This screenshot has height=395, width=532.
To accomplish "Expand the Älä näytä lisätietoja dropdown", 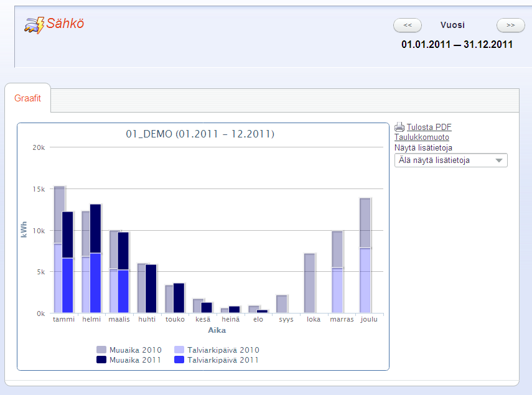I will (451, 160).
